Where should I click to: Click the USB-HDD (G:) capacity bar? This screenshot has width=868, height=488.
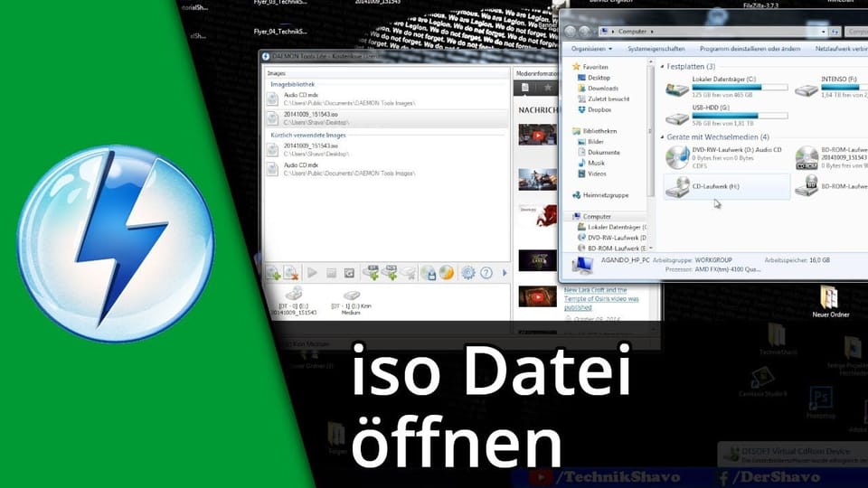tap(740, 116)
